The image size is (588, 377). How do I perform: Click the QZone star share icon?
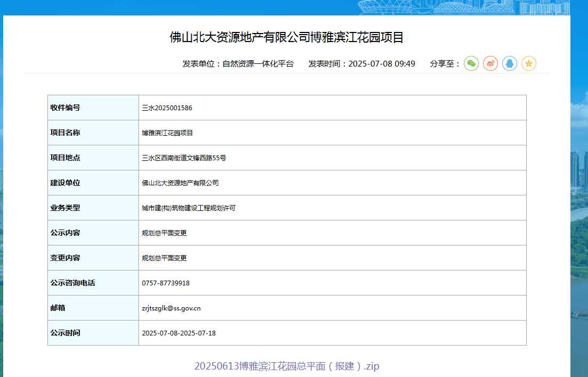tap(529, 63)
